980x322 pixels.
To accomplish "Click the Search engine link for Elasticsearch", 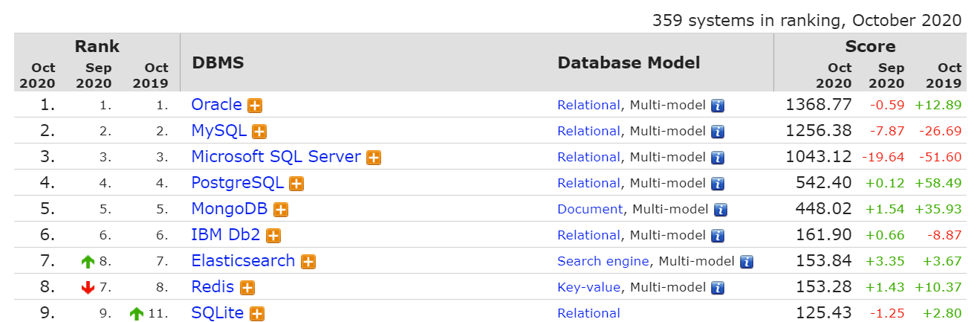I will (x=603, y=262).
